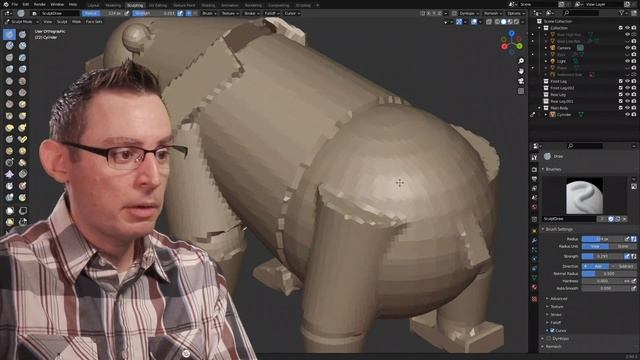Open the Mask menu in viewport header
The width and height of the screenshot is (640, 360).
[x=76, y=22]
